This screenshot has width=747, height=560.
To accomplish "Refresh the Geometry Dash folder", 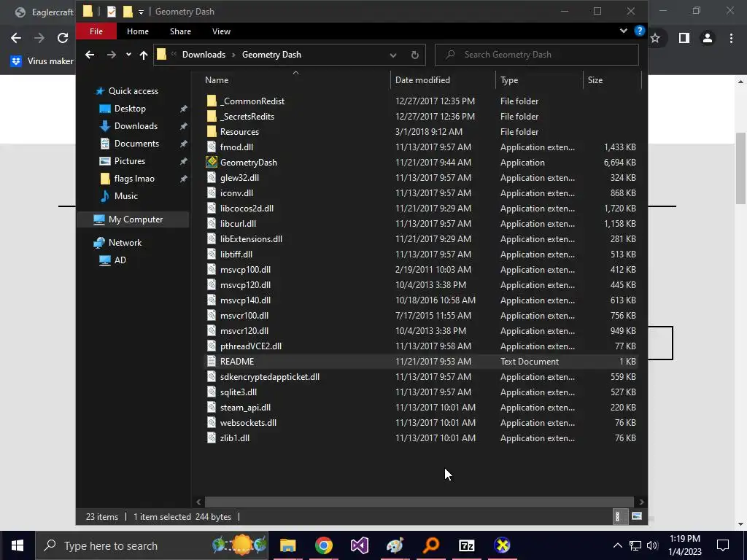I will click(414, 55).
